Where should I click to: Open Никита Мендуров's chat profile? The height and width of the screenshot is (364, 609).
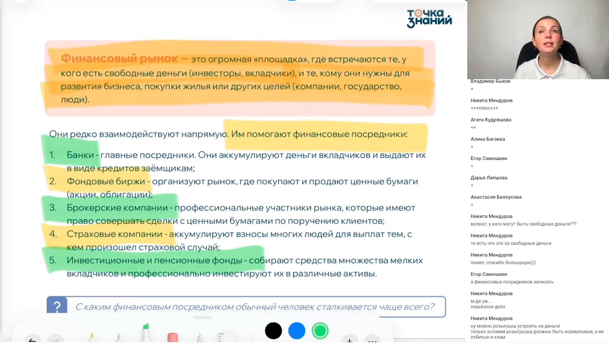coord(491,100)
